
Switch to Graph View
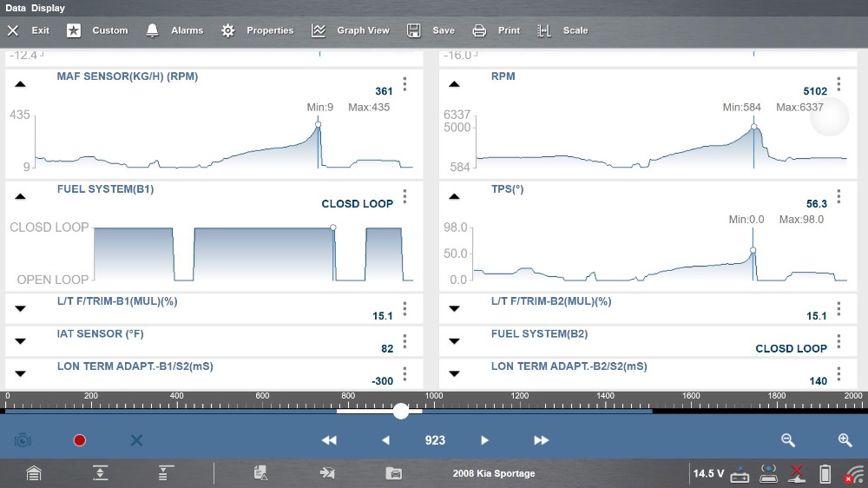pos(351,30)
